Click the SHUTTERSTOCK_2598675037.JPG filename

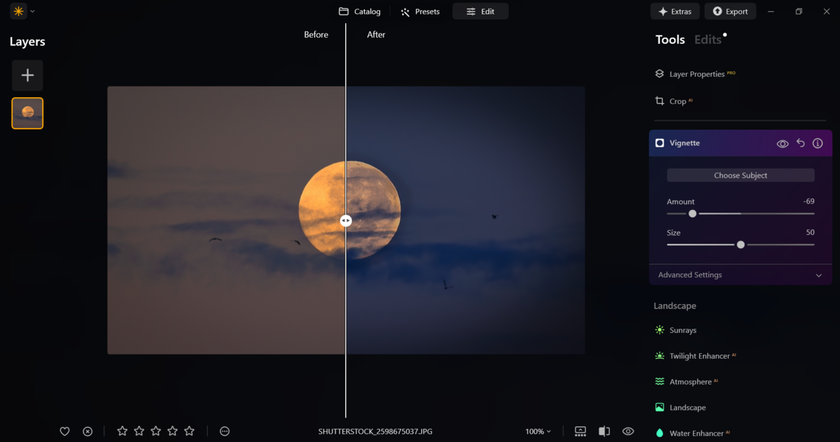coord(375,431)
